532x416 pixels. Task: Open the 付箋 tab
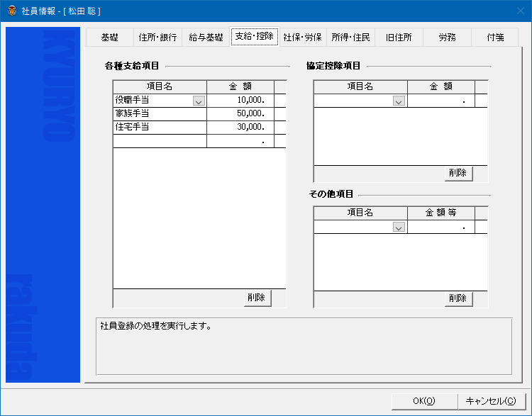tap(495, 38)
